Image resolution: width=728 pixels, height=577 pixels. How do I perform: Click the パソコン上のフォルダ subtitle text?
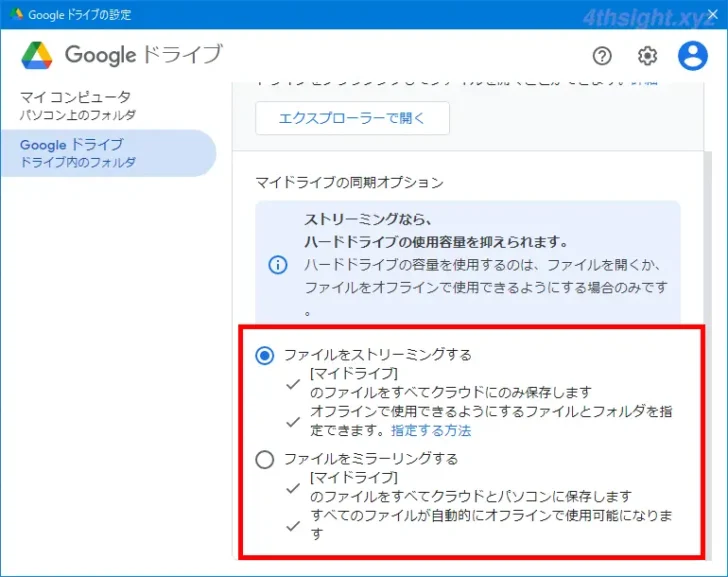pos(78,115)
